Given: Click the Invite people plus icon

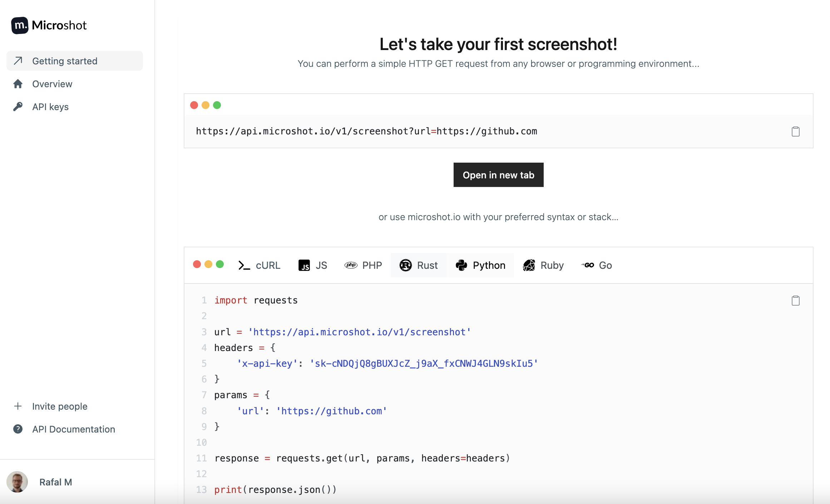Looking at the screenshot, I should pyautogui.click(x=18, y=406).
